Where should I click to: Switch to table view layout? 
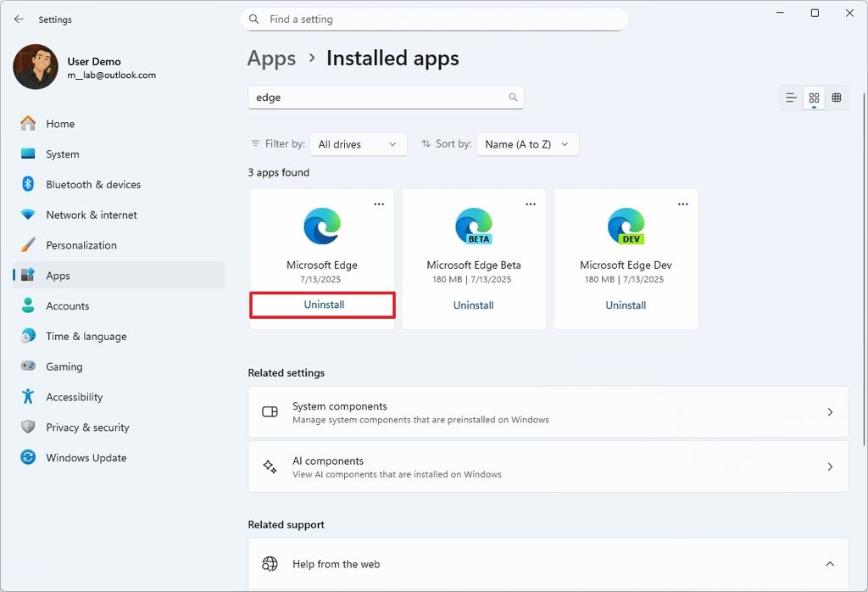click(x=837, y=98)
